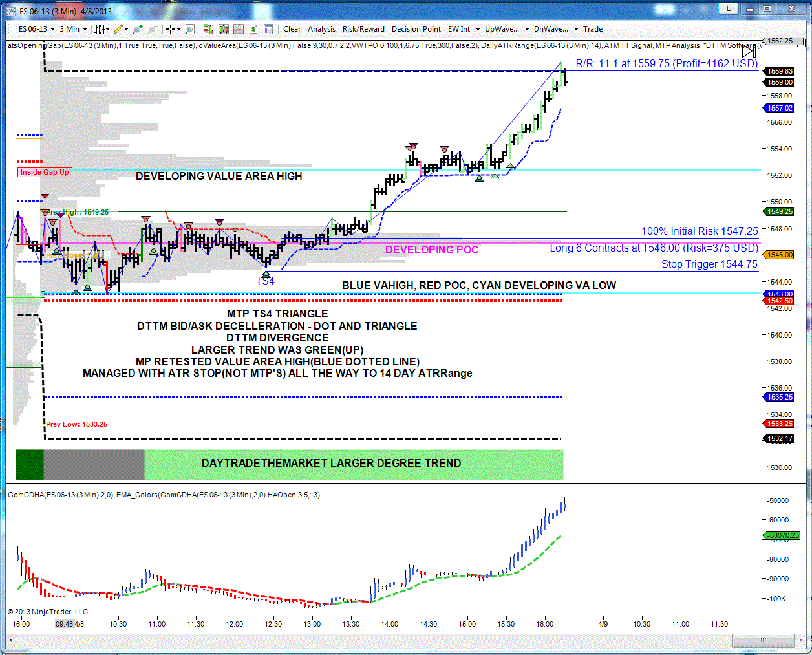Image resolution: width=812 pixels, height=655 pixels.
Task: Open the Indicators icon
Action: tap(224, 29)
